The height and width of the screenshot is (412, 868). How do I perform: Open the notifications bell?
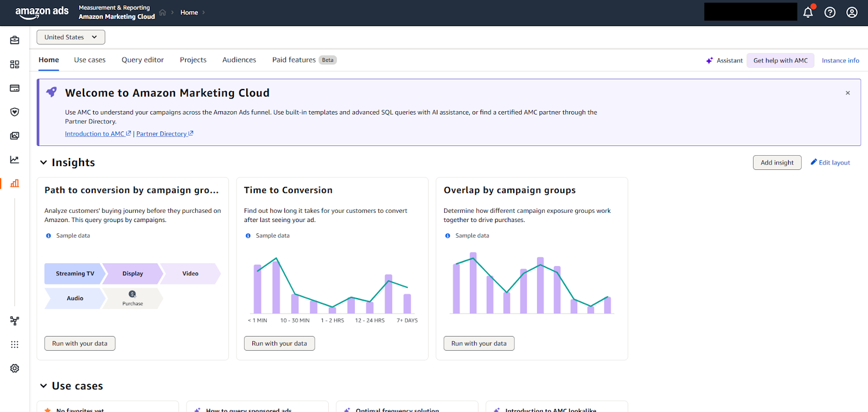click(808, 12)
